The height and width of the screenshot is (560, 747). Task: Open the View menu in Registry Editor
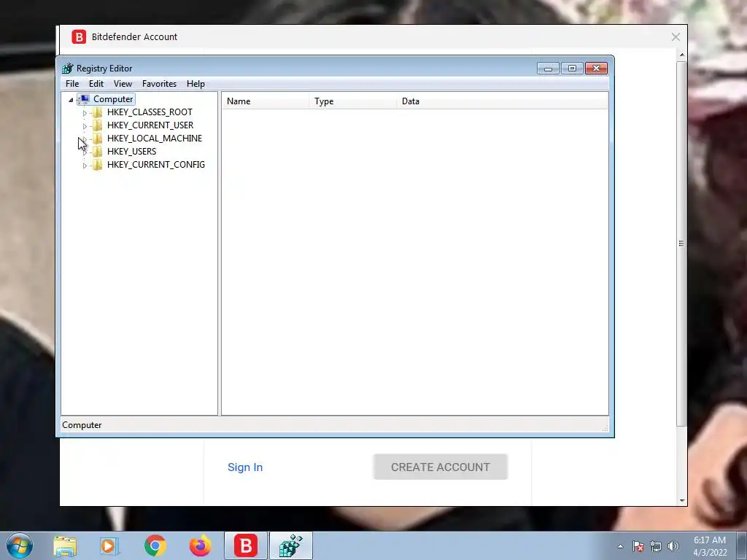(x=123, y=84)
